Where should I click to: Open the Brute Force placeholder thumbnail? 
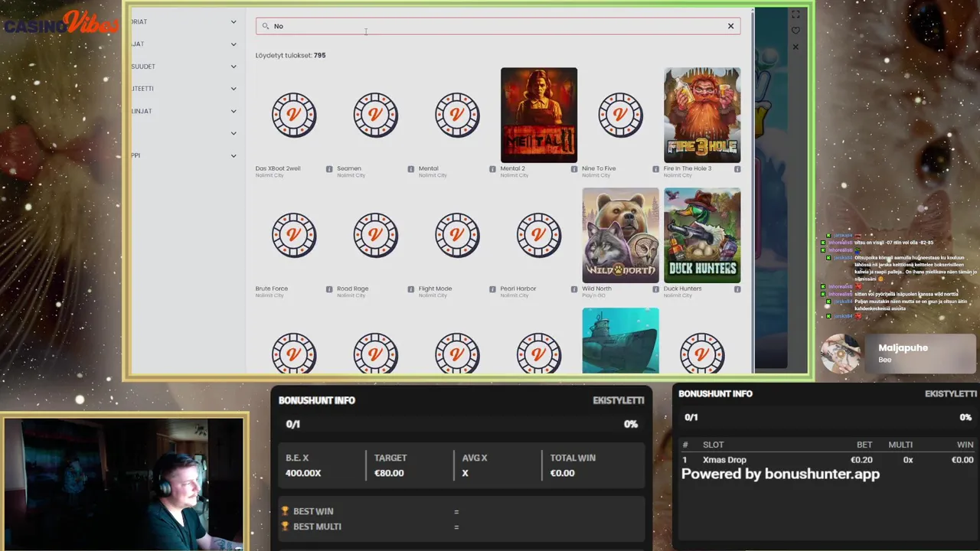tap(294, 235)
